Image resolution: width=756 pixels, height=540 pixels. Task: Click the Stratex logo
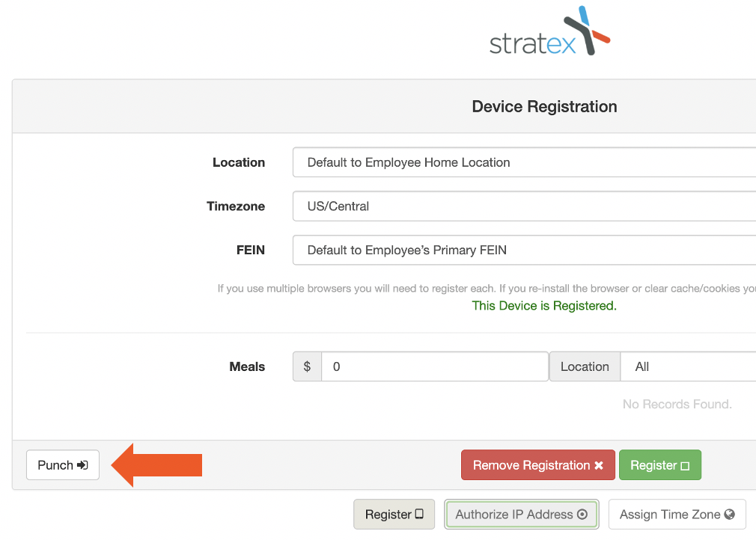(x=549, y=34)
